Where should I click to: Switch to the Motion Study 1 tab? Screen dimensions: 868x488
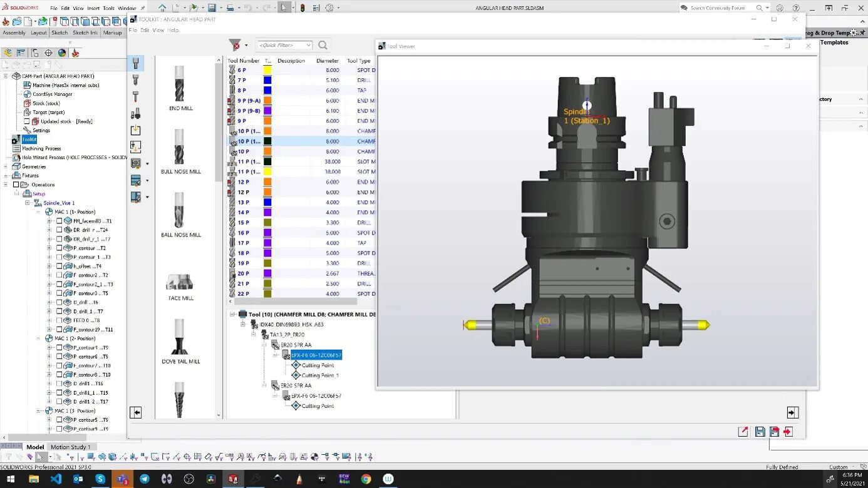click(x=70, y=447)
